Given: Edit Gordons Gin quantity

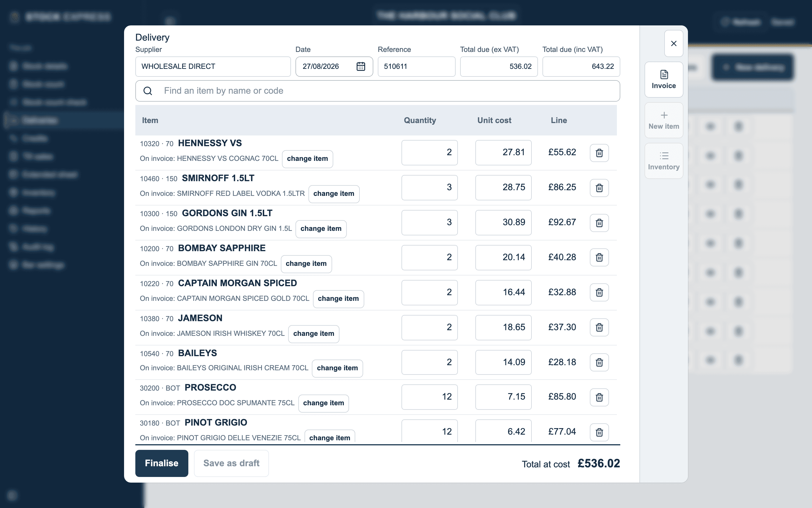Looking at the screenshot, I should tap(429, 222).
